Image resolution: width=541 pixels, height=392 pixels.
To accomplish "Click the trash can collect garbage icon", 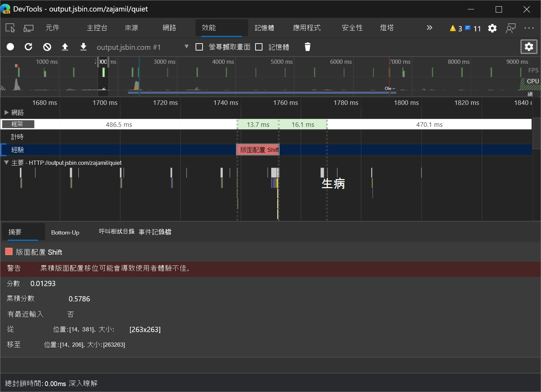I will pos(307,47).
